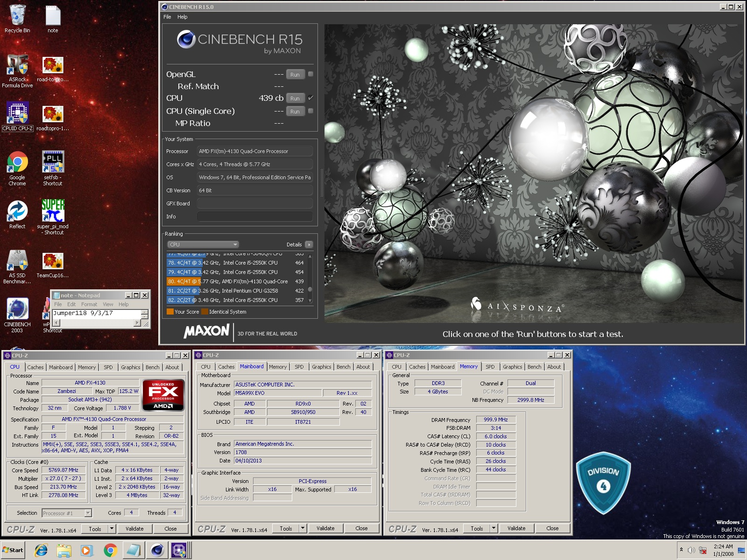Viewport: 747px width, 560px height.
Task: Open the Recycle Bin desktop icon
Action: (17, 19)
